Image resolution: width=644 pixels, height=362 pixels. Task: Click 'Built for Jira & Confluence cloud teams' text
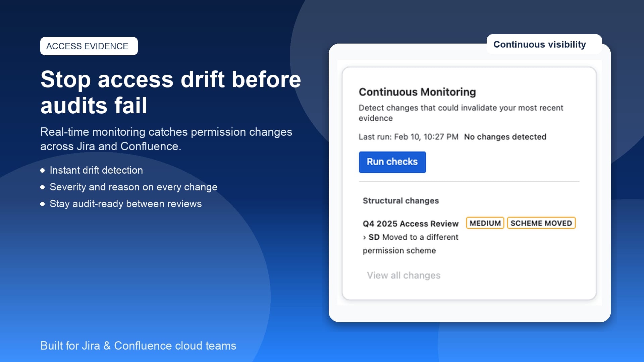(x=138, y=346)
